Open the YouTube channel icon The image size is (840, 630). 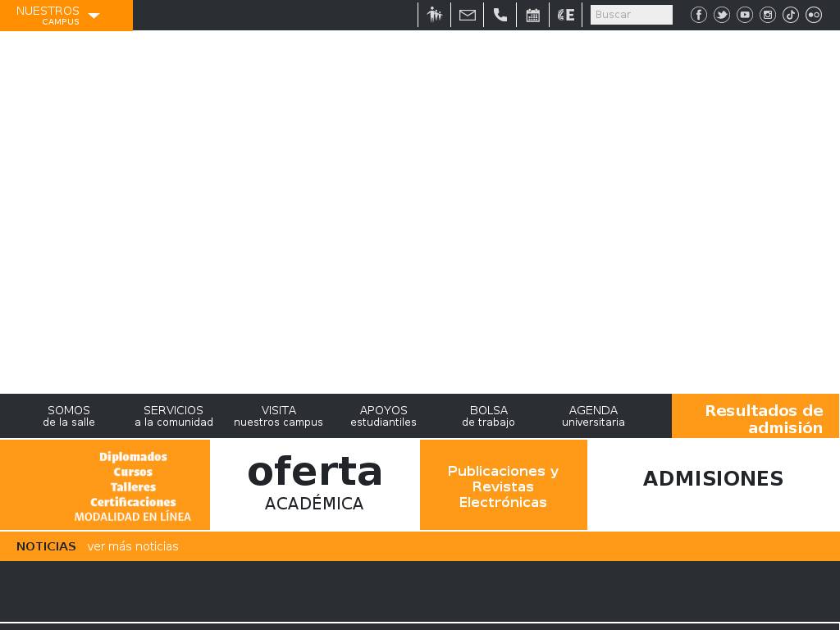coord(745,15)
